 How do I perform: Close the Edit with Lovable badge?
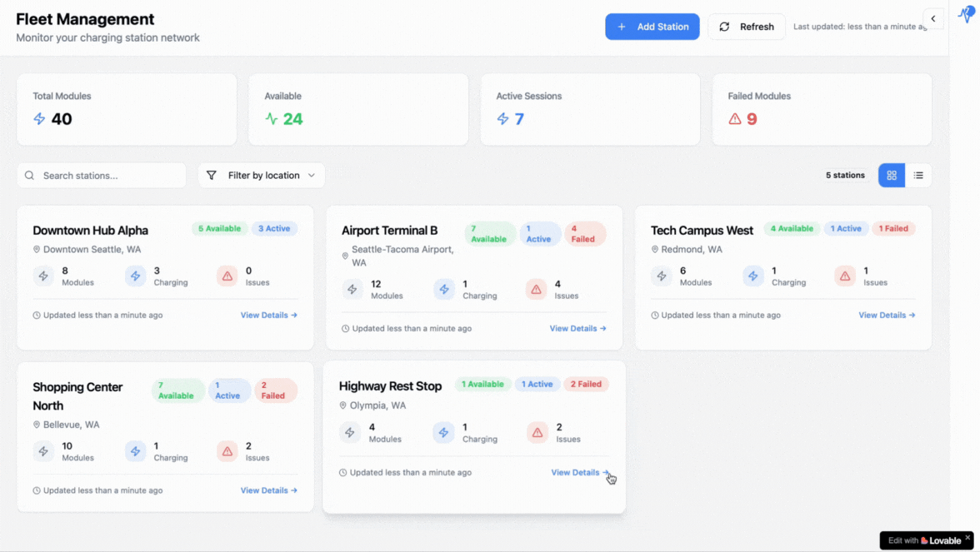tap(967, 539)
